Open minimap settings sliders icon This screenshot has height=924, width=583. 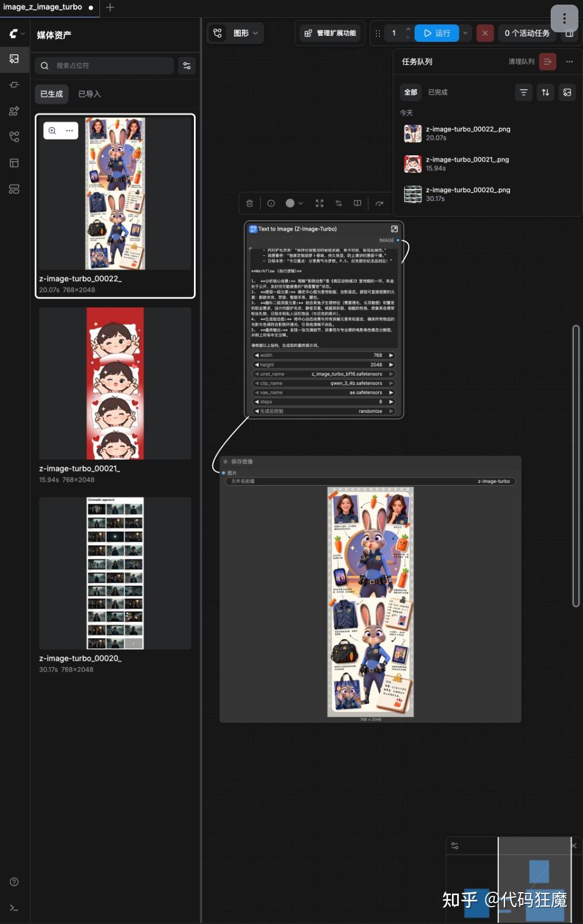(x=455, y=845)
